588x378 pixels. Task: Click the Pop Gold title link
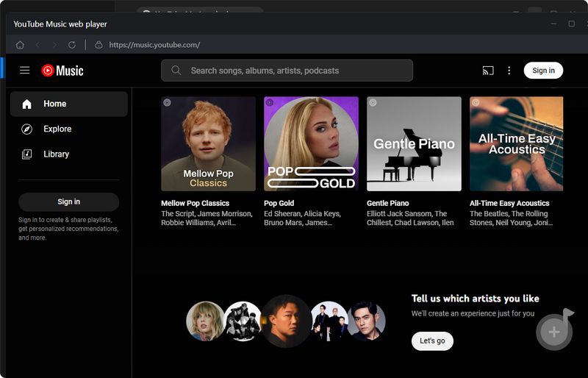click(x=279, y=203)
